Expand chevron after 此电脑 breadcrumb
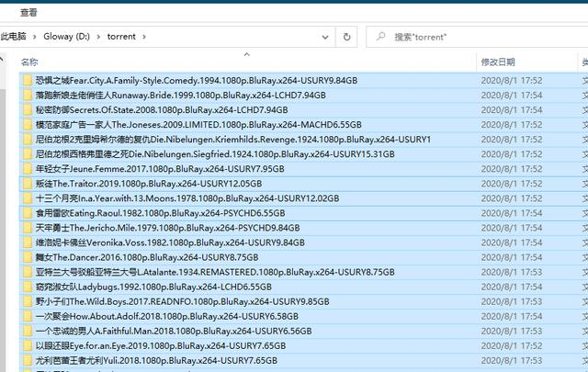 (35, 37)
